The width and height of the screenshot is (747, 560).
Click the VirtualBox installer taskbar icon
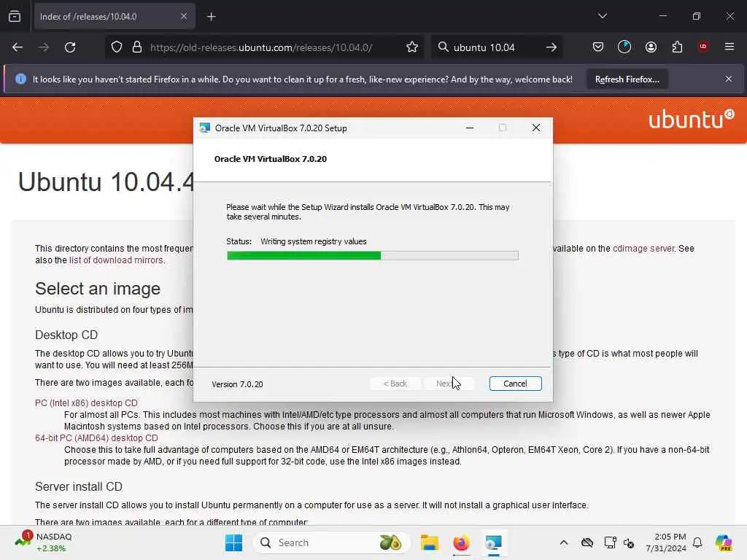[x=494, y=542]
